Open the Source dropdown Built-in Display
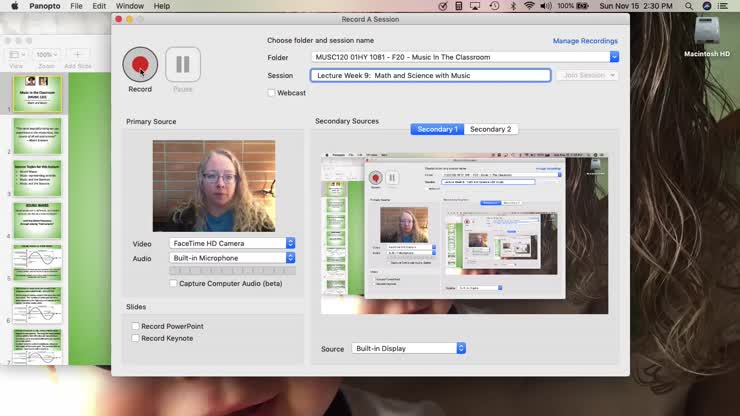This screenshot has width=740, height=416. click(x=409, y=348)
